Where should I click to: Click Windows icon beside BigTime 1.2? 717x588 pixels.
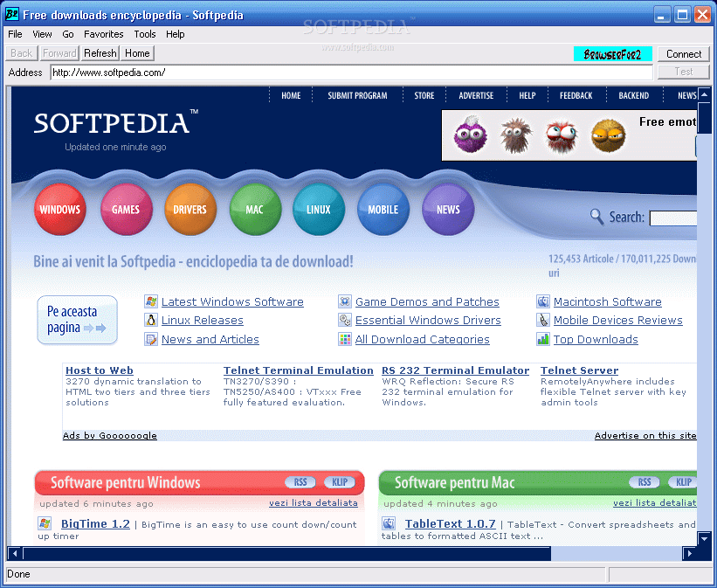point(45,523)
